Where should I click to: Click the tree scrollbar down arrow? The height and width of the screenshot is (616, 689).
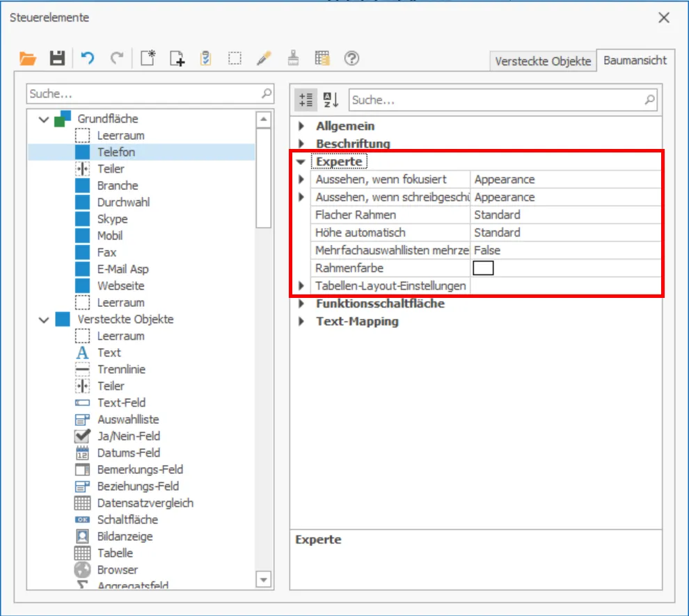tap(263, 580)
